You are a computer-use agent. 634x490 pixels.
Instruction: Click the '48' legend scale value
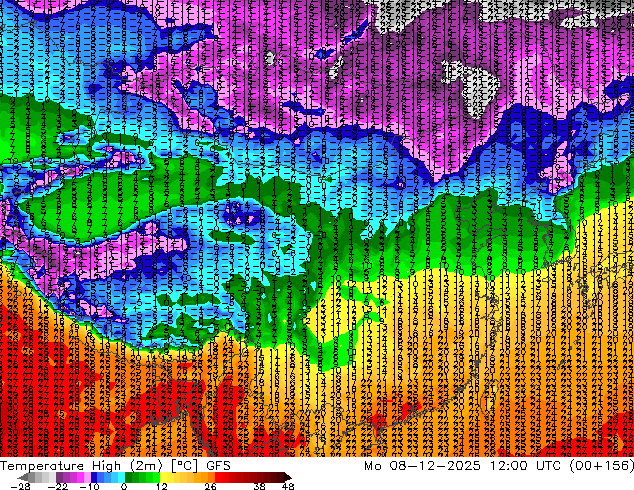click(288, 486)
